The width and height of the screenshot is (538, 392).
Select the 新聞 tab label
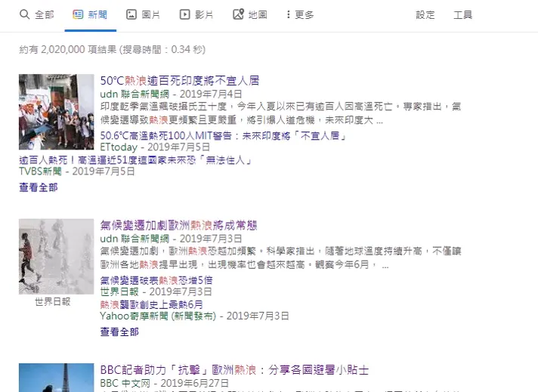tap(97, 15)
